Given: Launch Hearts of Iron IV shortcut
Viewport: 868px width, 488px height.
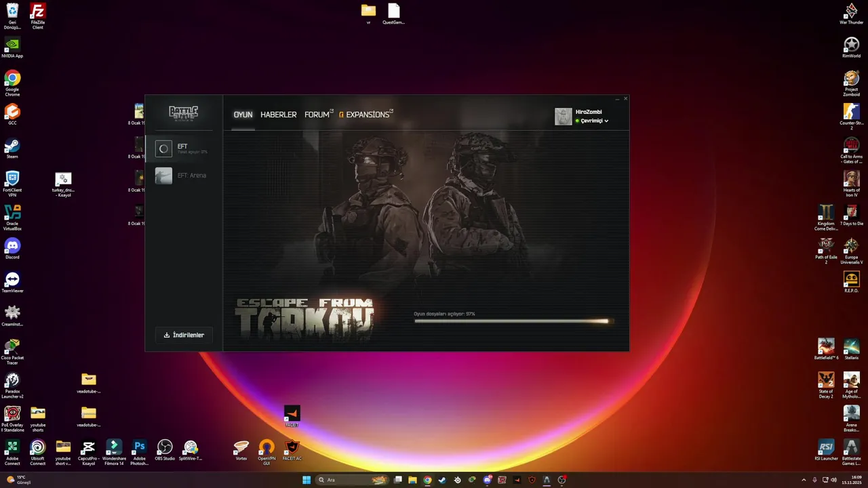Looking at the screenshot, I should tap(851, 184).
